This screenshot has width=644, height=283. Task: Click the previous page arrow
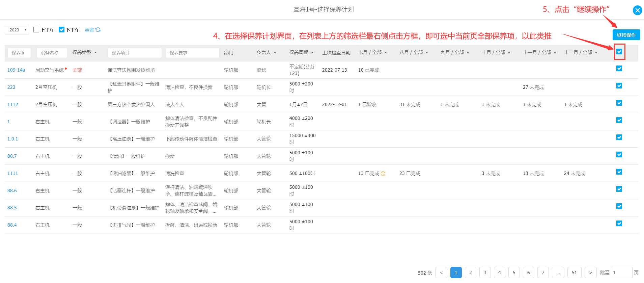[441, 273]
